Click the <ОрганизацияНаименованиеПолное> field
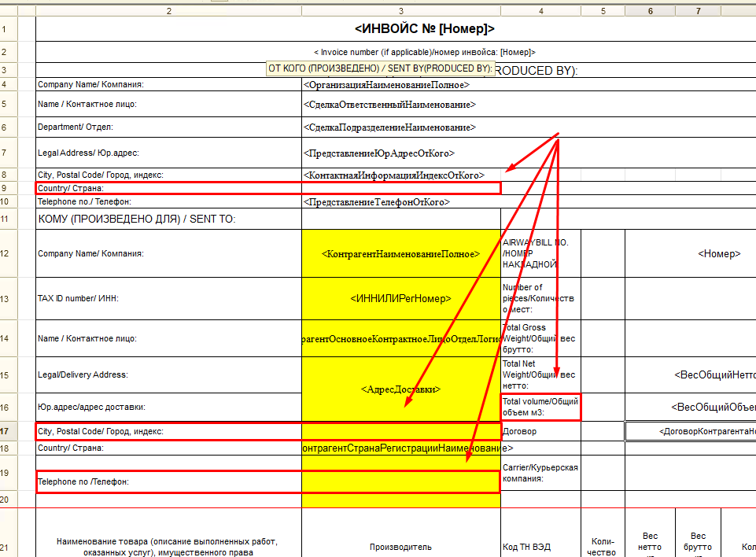Image resolution: width=756 pixels, height=557 pixels. [x=386, y=85]
